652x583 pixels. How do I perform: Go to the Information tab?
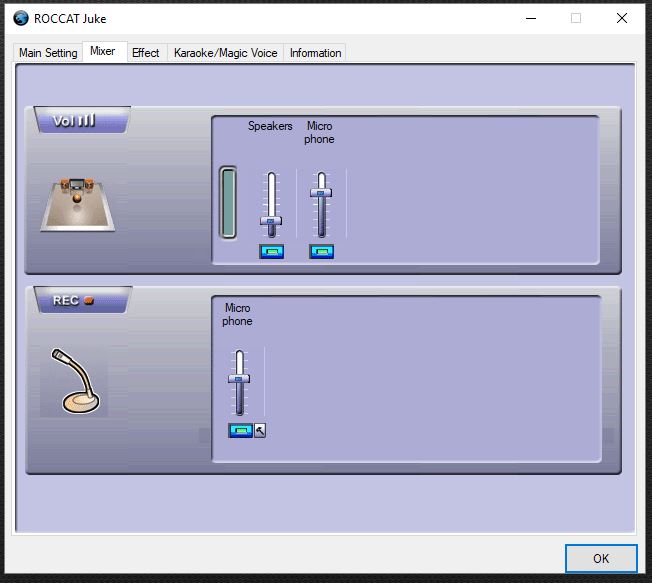315,53
